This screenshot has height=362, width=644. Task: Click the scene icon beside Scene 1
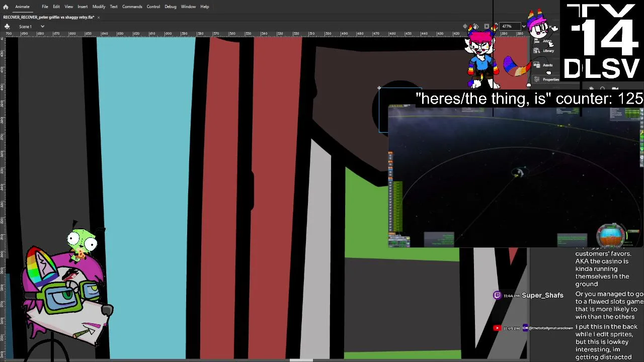[7, 26]
